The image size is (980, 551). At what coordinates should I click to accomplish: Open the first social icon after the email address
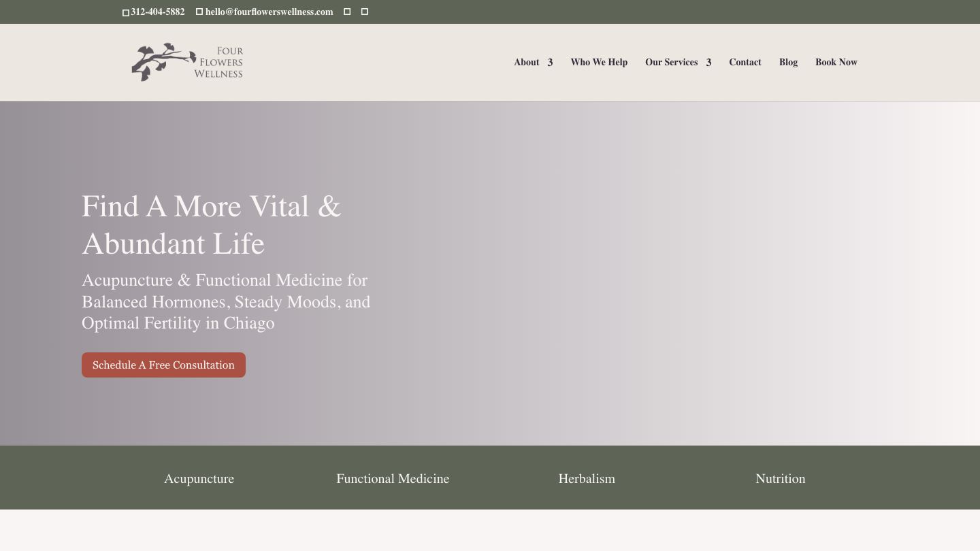[x=347, y=12]
